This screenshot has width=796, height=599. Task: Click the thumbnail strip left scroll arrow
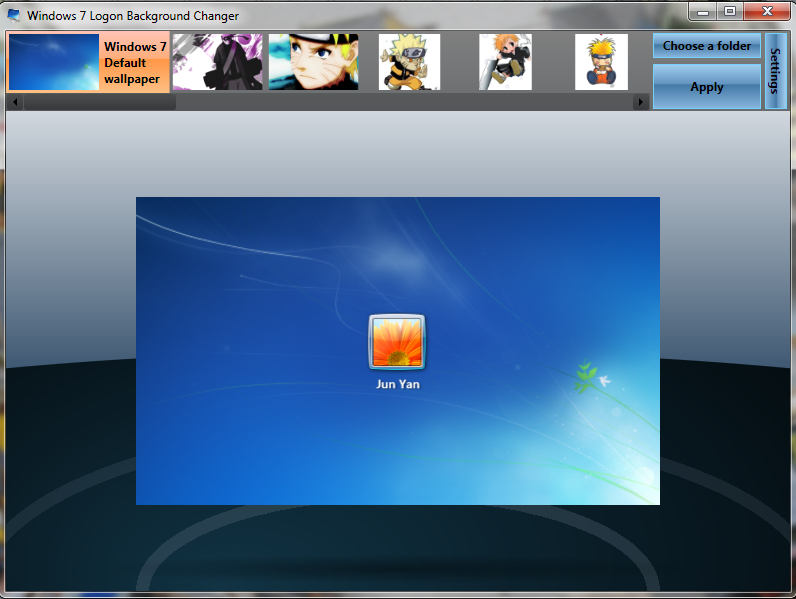click(x=15, y=102)
